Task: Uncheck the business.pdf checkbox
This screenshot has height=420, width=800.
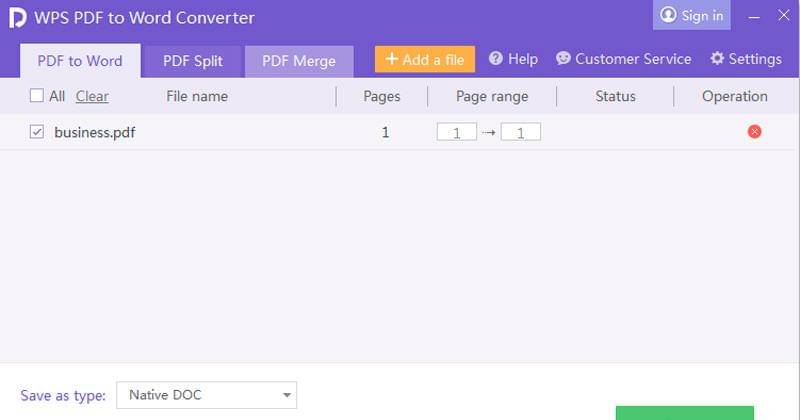Action: click(37, 132)
